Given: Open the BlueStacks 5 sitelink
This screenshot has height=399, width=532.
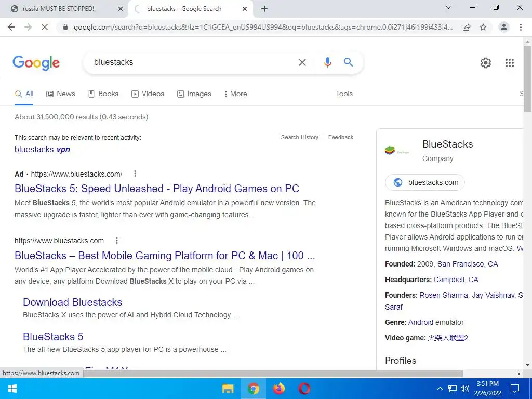Looking at the screenshot, I should tap(53, 337).
